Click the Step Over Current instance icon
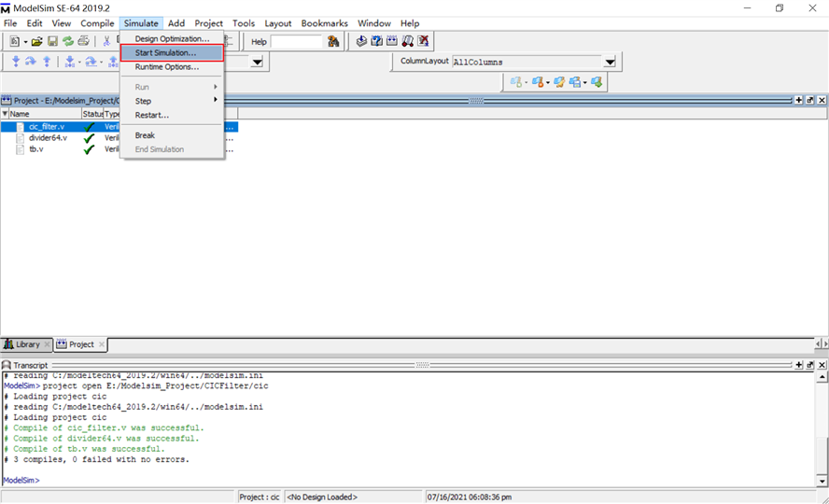 click(91, 62)
